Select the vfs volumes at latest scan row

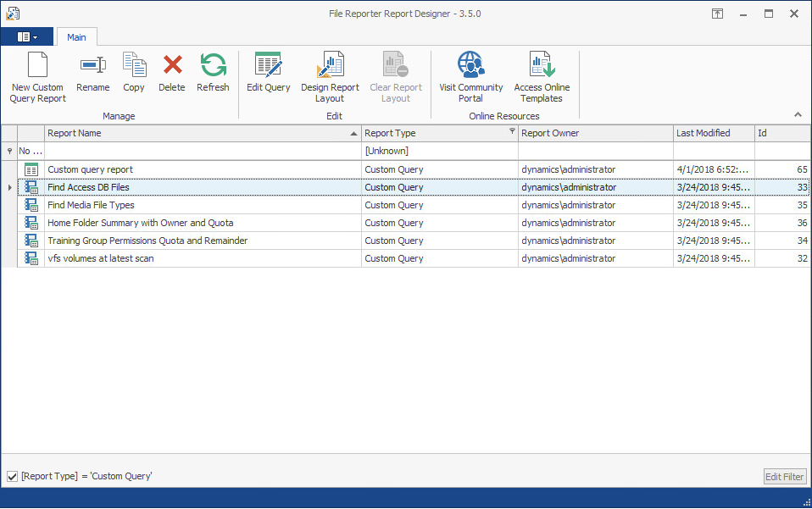pos(101,258)
